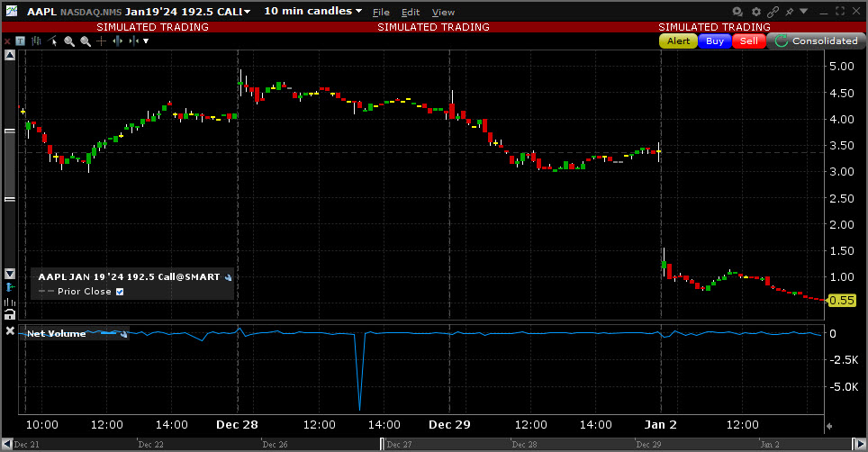868x452 pixels.
Task: Click the expand time axis arrows icon
Action: click(x=117, y=41)
